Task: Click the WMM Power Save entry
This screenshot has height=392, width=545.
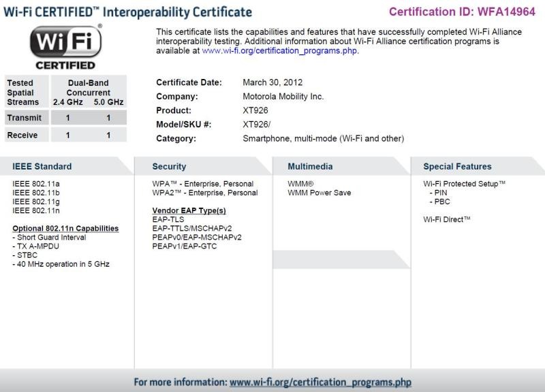Action: [319, 193]
